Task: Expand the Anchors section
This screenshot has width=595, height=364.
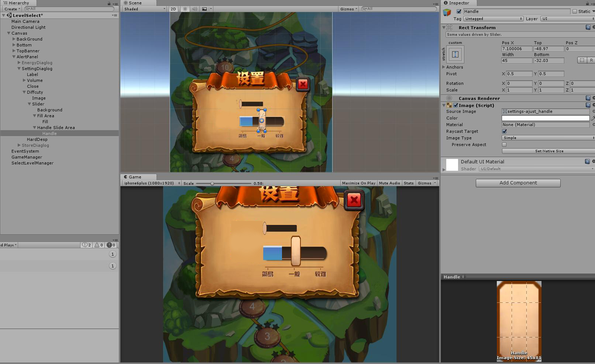Action: [444, 67]
